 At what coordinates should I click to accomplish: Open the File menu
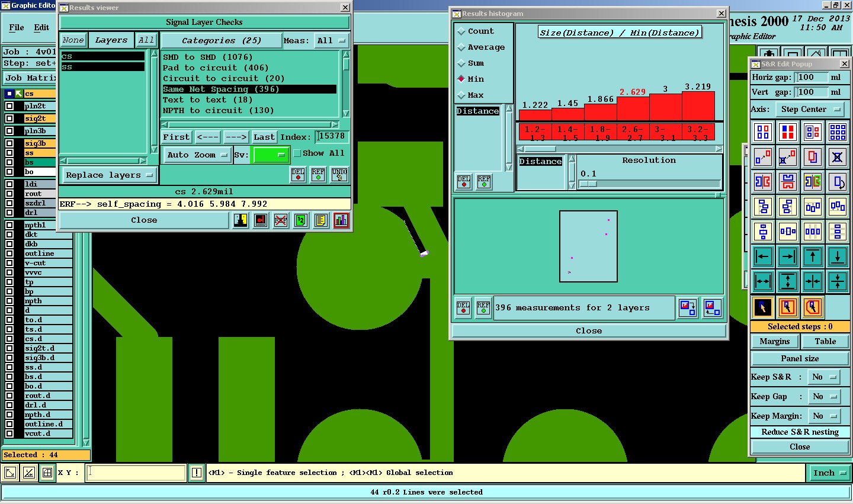click(x=17, y=28)
